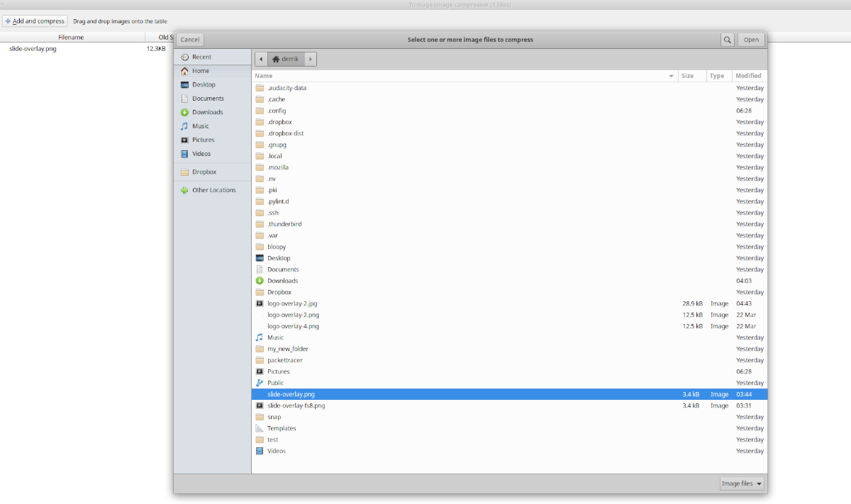Select the Dropbox entry in the sidebar

tap(204, 172)
